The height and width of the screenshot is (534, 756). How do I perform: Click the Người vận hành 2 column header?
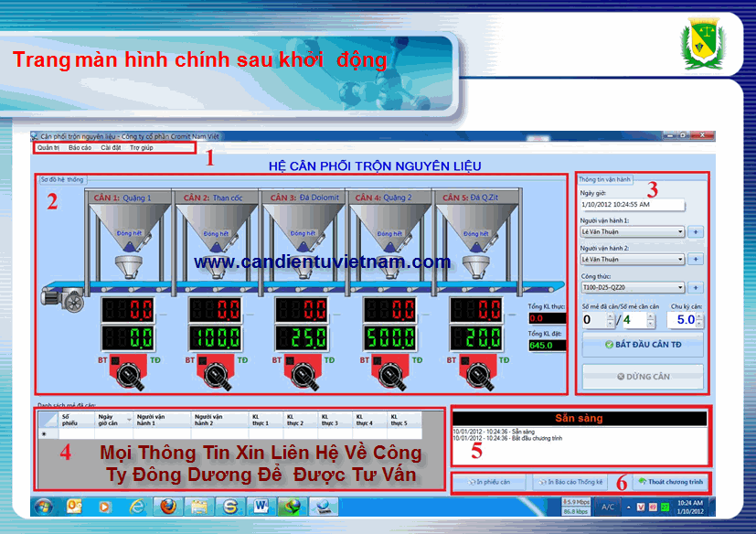(220, 420)
